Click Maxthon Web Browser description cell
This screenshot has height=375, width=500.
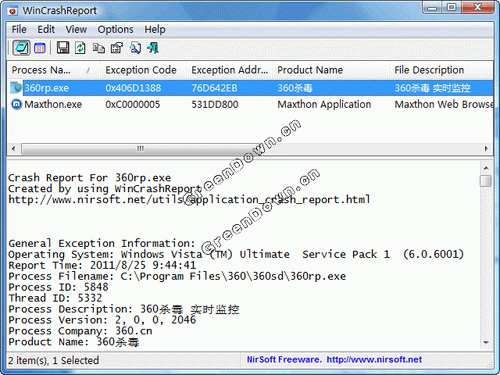(x=444, y=104)
